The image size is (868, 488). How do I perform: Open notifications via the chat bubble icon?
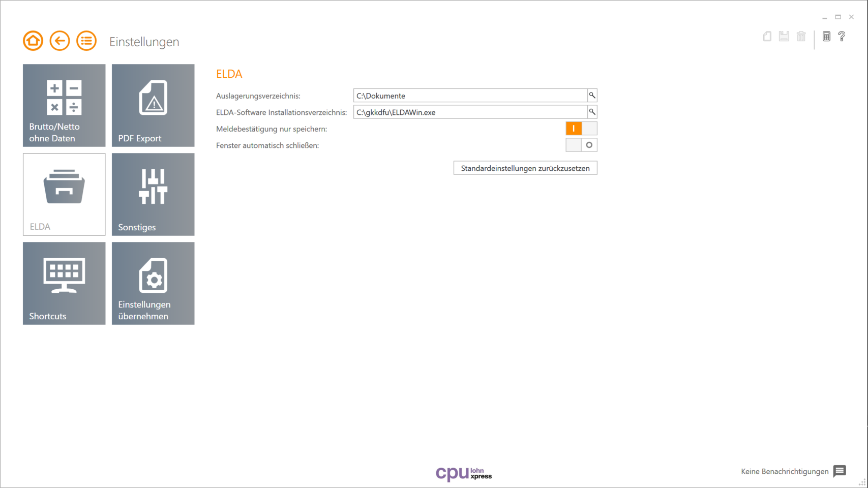pyautogui.click(x=839, y=471)
